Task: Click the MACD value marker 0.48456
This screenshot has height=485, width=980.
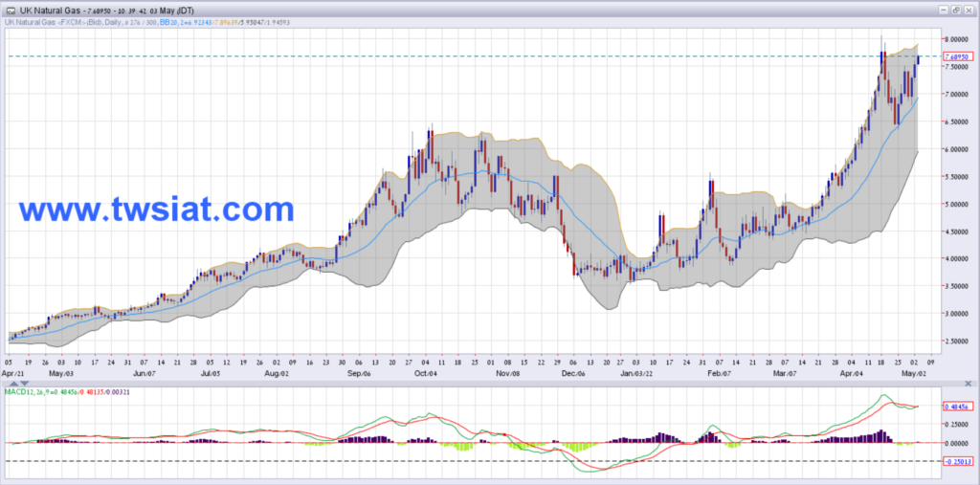Action: [958, 407]
